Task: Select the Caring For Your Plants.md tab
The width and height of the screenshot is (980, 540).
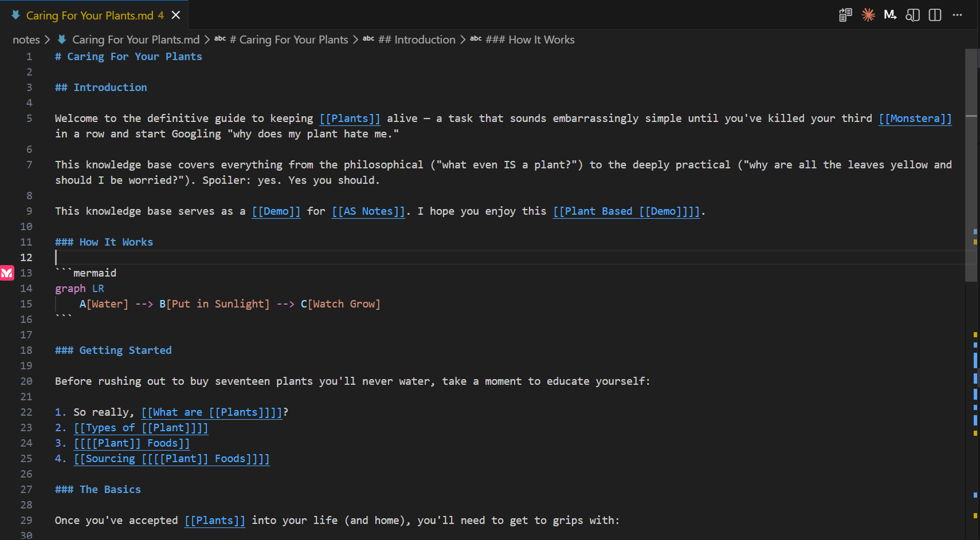Action: click(92, 15)
